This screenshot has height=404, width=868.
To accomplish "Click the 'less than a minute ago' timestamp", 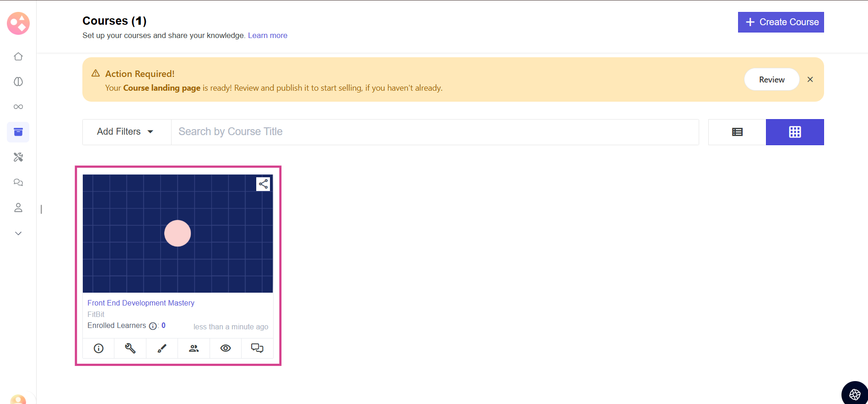I will (231, 327).
